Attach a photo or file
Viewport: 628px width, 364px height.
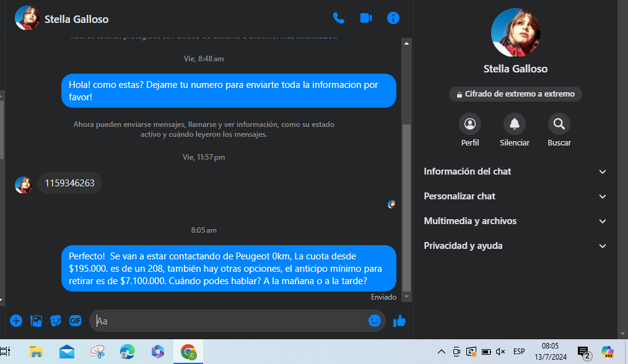[x=37, y=321]
